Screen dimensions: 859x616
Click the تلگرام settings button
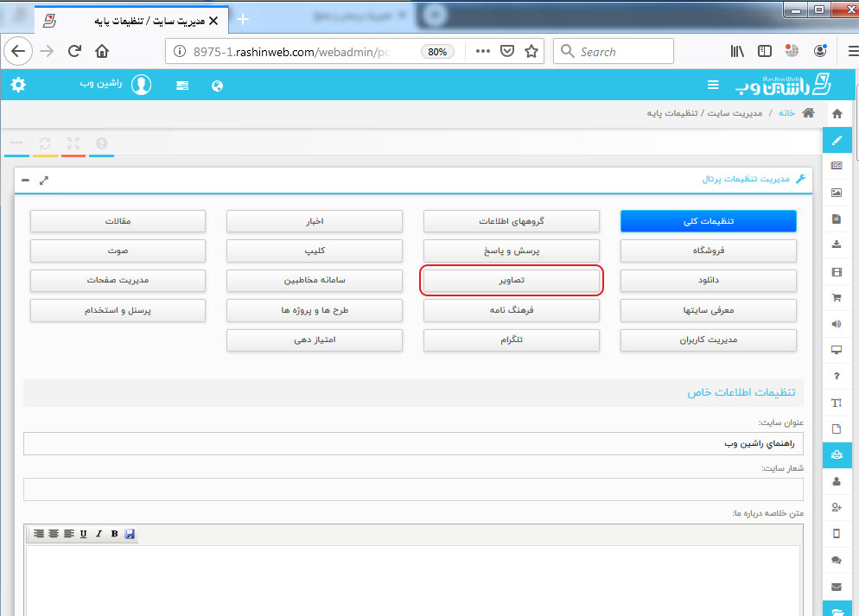(x=512, y=340)
